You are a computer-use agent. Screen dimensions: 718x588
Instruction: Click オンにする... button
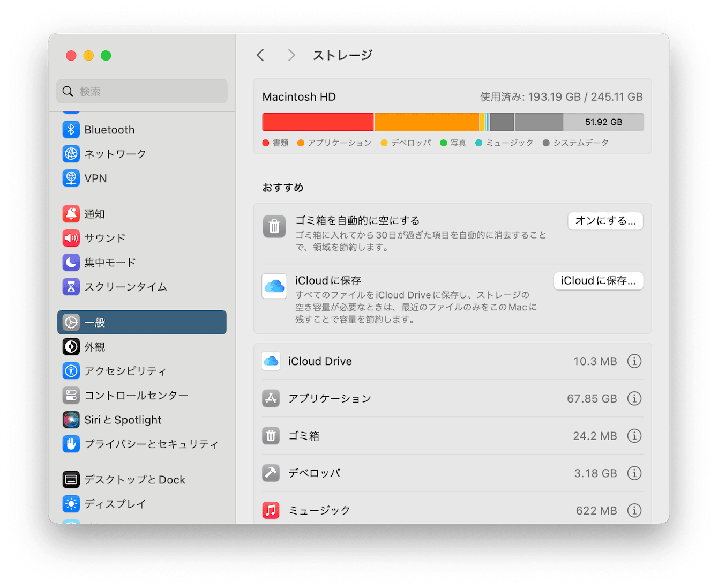(605, 221)
